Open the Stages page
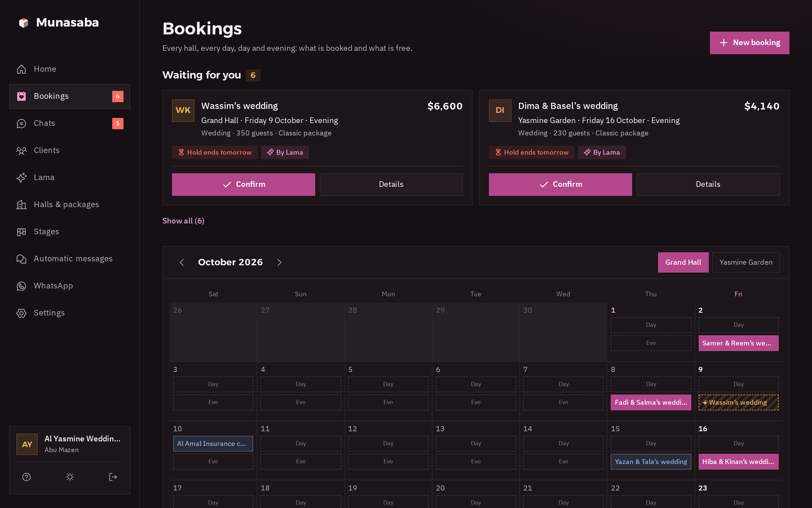This screenshot has width=812, height=508. [x=69, y=231]
